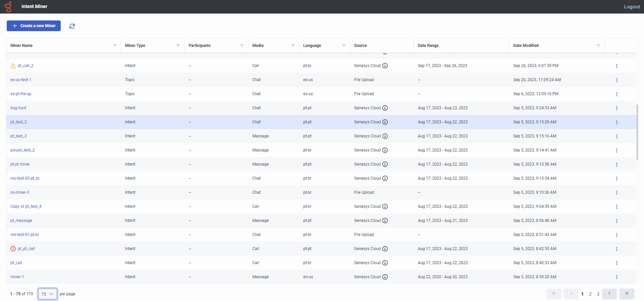
Task: Open the es-us-test-1 miner
Action: tap(21, 80)
